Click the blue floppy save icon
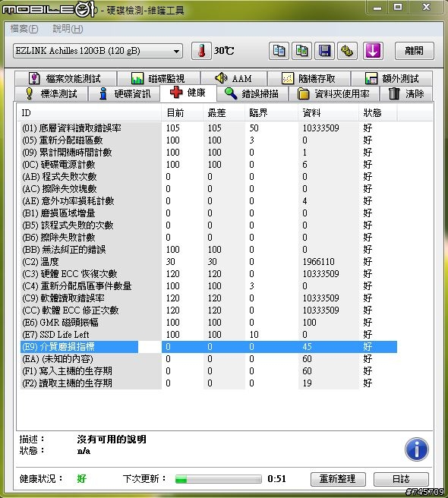This screenshot has height=498, width=448. [324, 51]
